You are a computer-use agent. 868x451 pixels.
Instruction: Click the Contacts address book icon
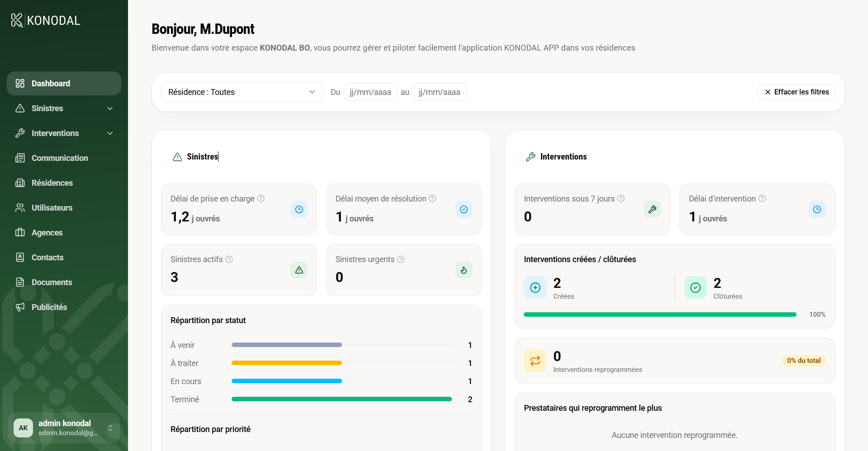(x=20, y=257)
